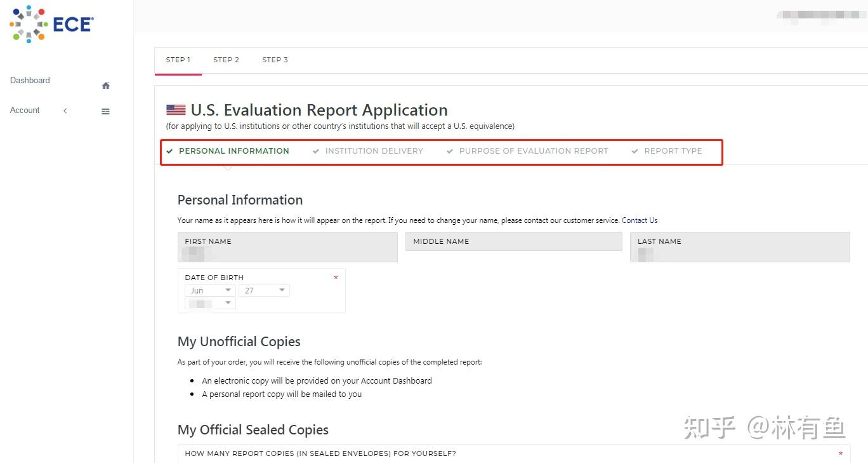The image size is (868, 463).
Task: Open the birth day dropdown showing 27
Action: coord(264,290)
